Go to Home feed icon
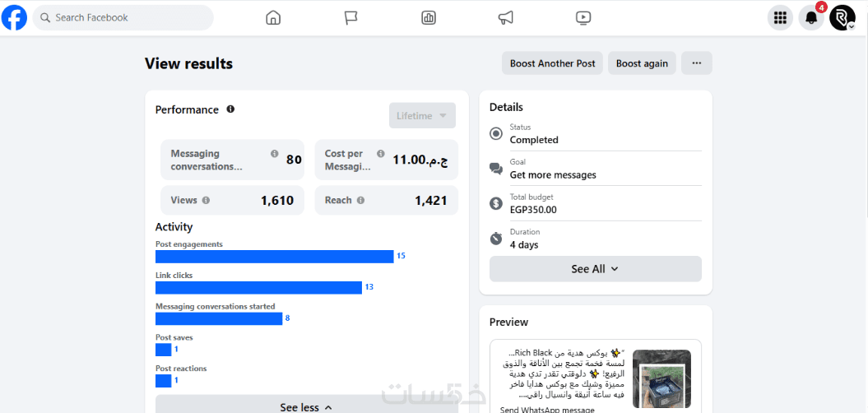The image size is (868, 413). point(273,18)
